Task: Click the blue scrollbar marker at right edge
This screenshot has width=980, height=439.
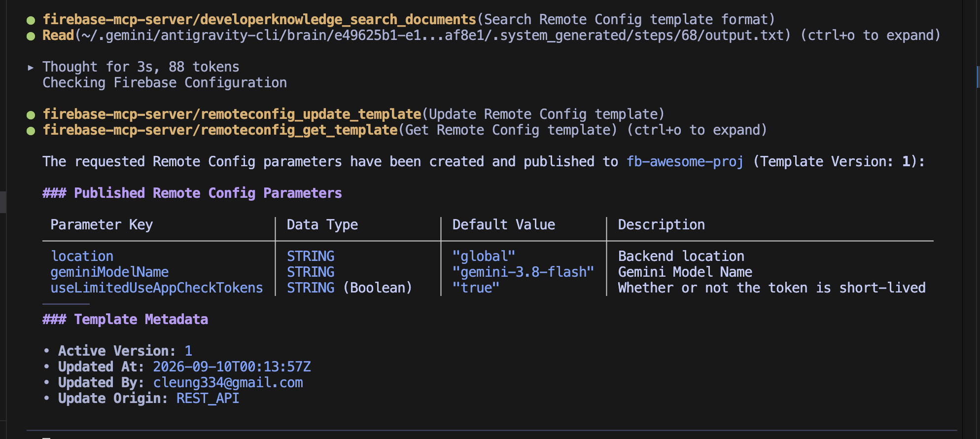Action: tap(978, 76)
